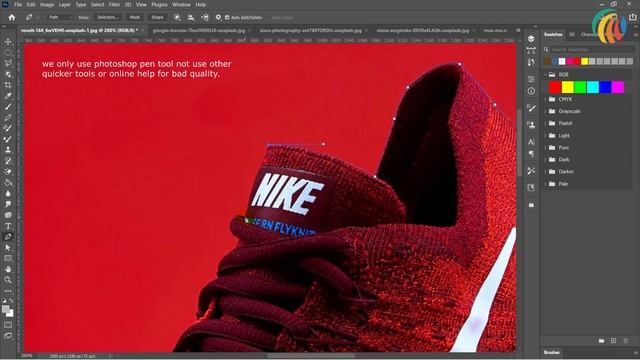Switch to the giorgio-trovato document tab

199,31
